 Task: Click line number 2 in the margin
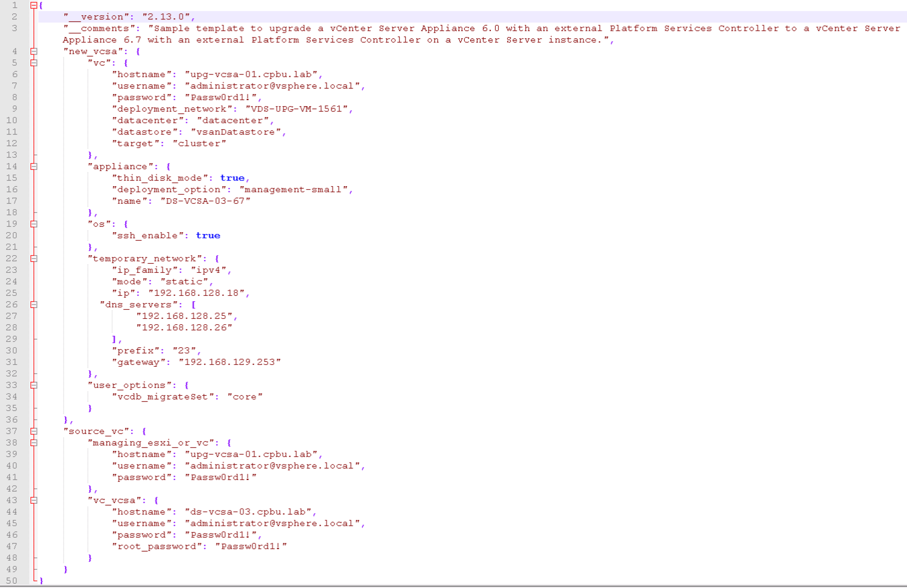[x=15, y=17]
